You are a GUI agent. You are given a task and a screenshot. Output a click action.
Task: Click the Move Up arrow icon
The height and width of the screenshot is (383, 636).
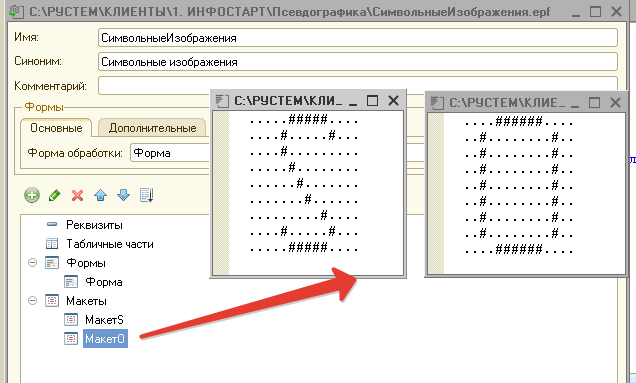[100, 196]
